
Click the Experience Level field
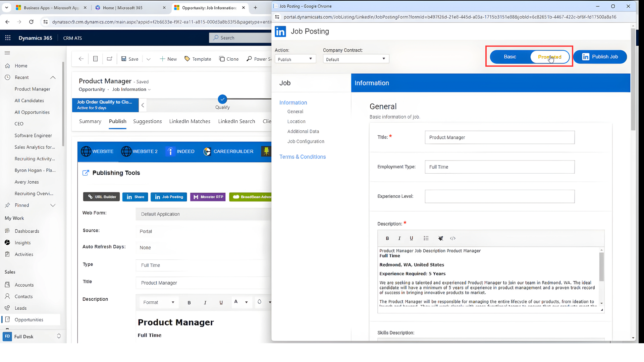[x=499, y=197]
